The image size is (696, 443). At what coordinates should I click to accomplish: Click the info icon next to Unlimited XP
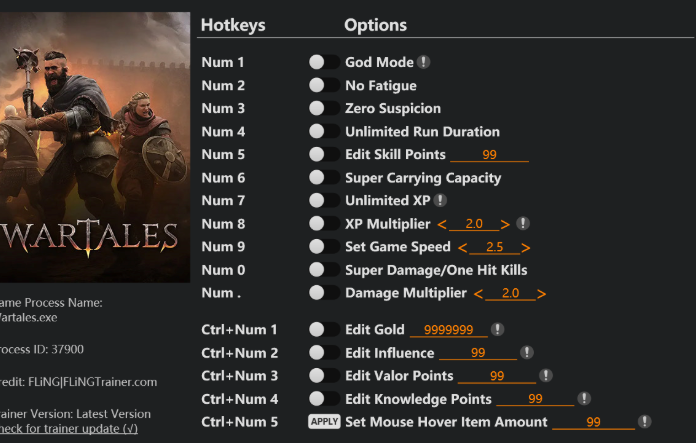[x=441, y=201]
